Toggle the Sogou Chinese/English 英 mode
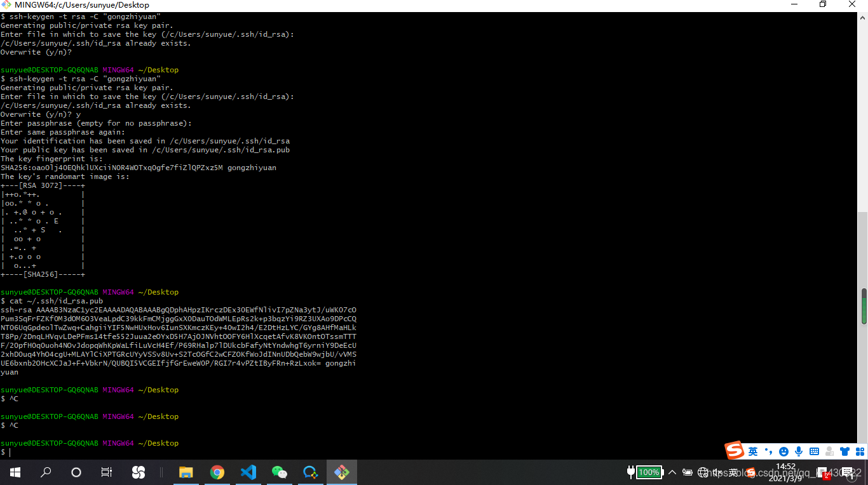The width and height of the screenshot is (868, 485). (x=753, y=451)
